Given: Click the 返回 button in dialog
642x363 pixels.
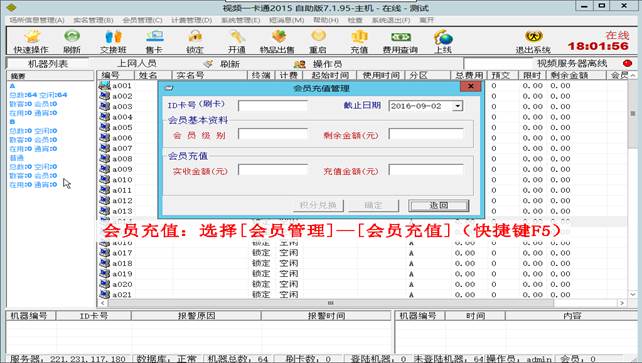Looking at the screenshot, I should coord(439,205).
